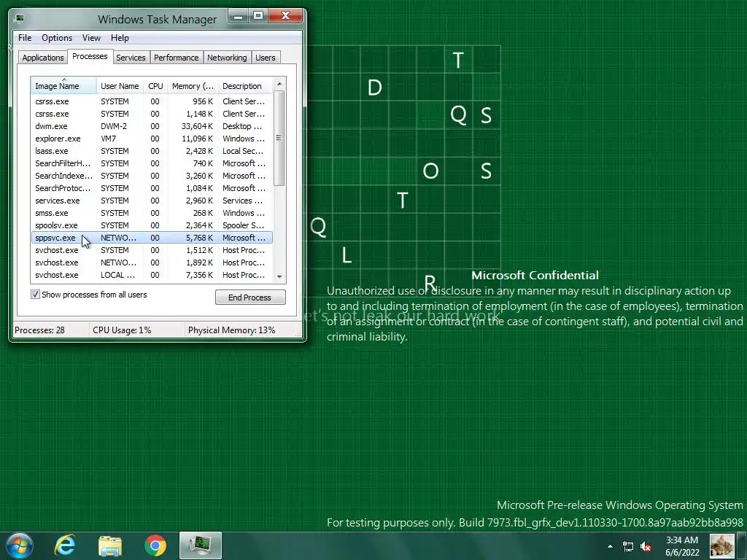The width and height of the screenshot is (747, 560).
Task: Switch to the Networking tab
Action: click(227, 58)
